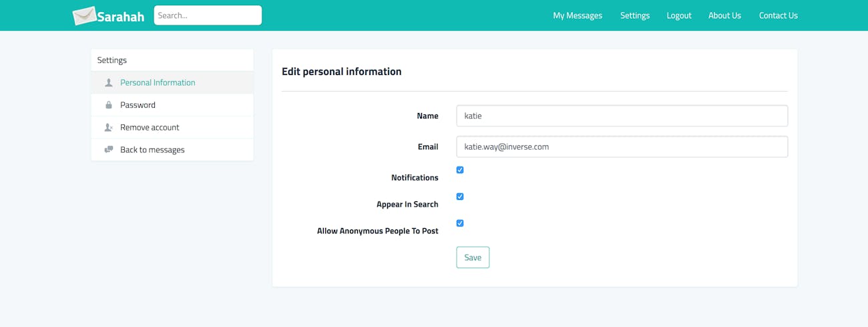Uncheck the Notifications checkbox
868x327 pixels.
(x=460, y=170)
